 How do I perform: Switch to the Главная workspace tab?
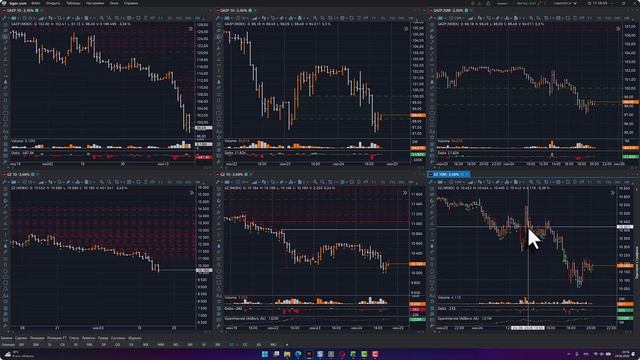(x=7, y=344)
